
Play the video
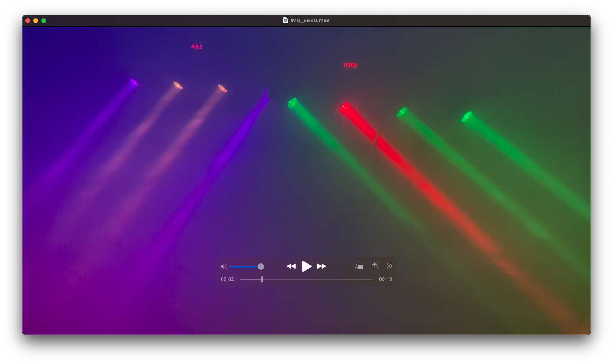click(307, 266)
